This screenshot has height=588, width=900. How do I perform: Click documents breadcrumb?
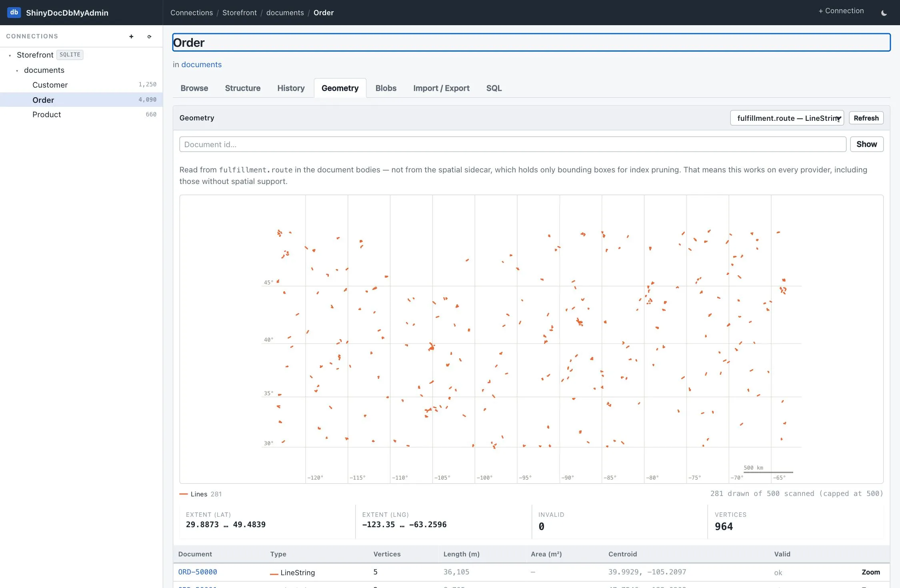click(285, 13)
